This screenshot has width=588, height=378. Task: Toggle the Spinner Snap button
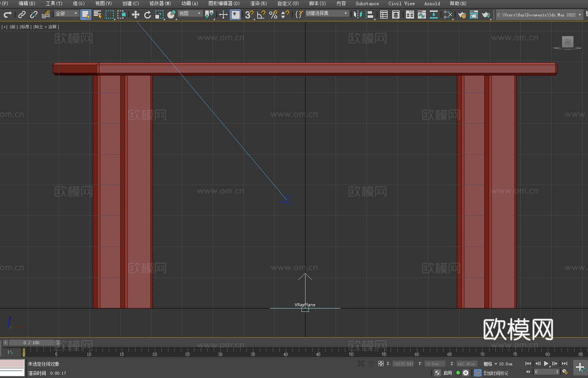pos(285,14)
